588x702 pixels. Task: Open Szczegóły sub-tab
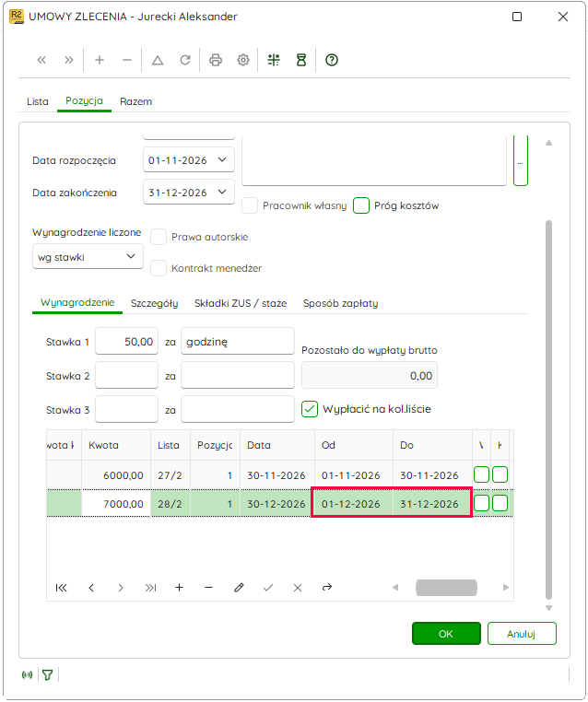tap(155, 303)
